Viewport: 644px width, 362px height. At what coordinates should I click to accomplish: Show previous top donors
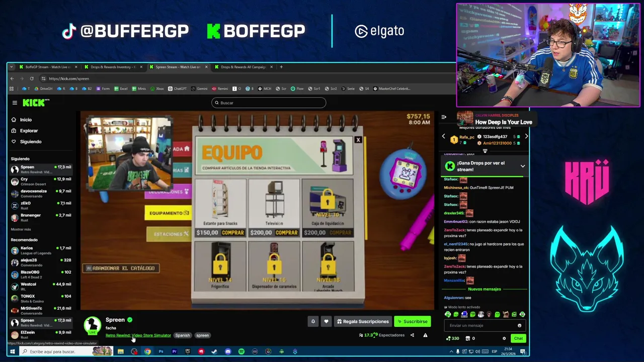(443, 136)
